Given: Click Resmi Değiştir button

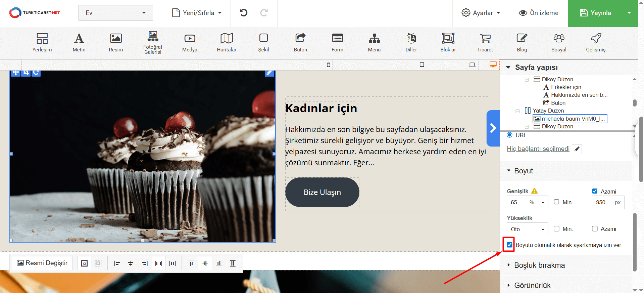Looking at the screenshot, I should [42, 263].
